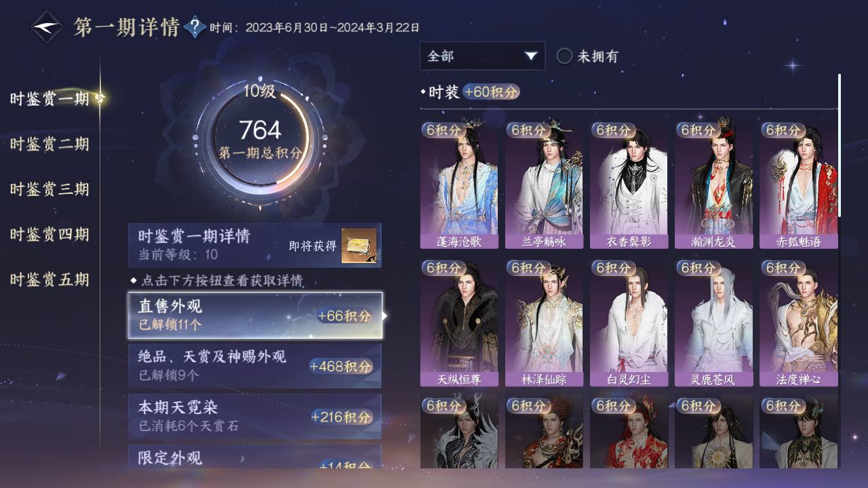Open 绝品、天赏及神赐外观 entry
Viewport: 868px width, 488px height.
pos(255,366)
